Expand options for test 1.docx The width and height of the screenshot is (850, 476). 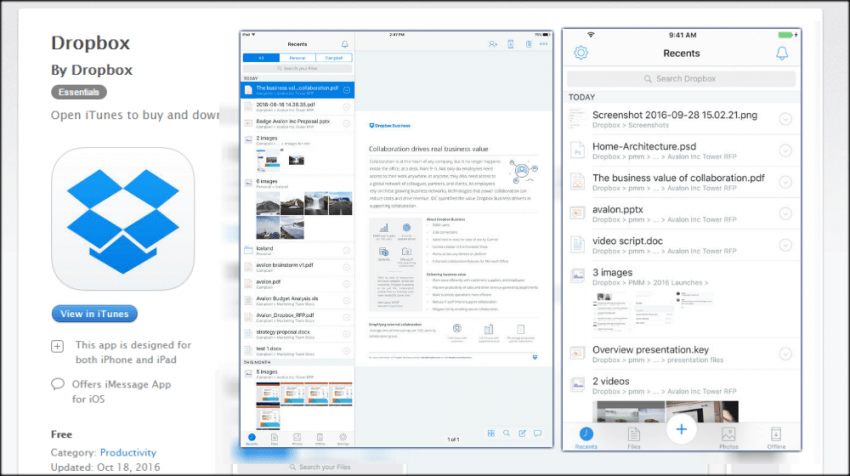tap(346, 351)
